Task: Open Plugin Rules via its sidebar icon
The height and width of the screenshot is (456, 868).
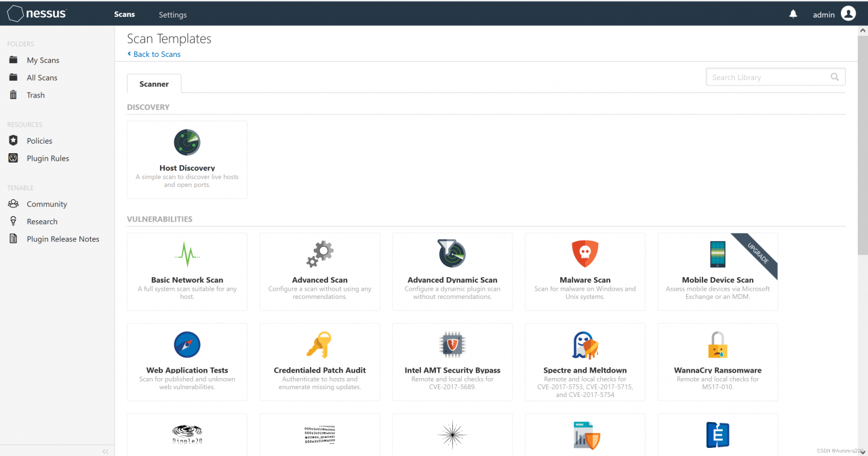Action: 13,158
